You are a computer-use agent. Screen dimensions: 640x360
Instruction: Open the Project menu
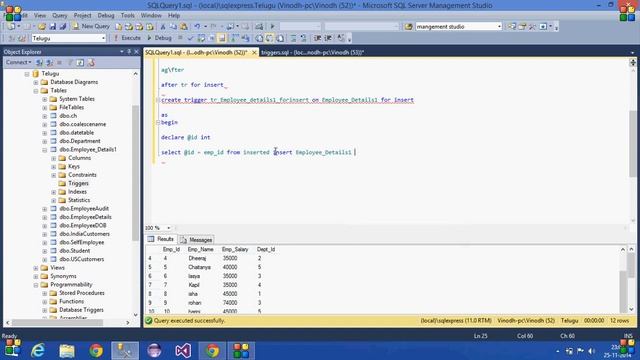82,15
